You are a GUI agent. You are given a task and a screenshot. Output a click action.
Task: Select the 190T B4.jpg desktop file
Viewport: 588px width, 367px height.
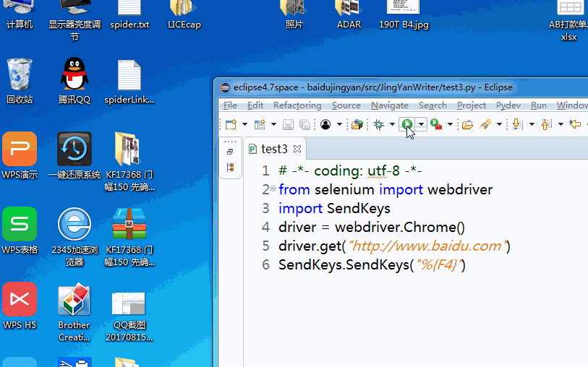[404, 15]
